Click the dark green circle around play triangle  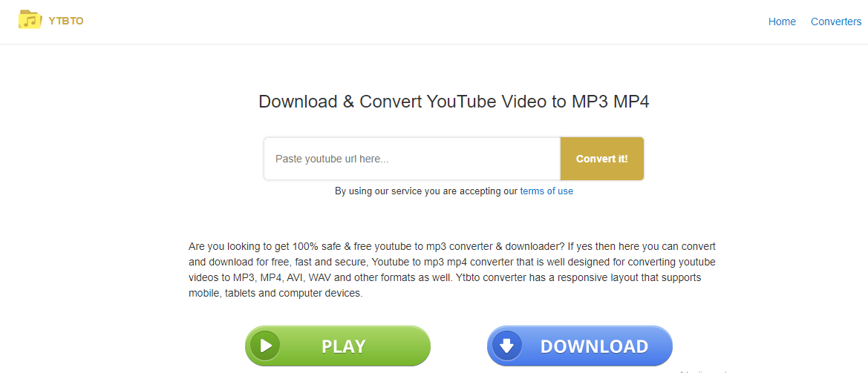click(264, 346)
